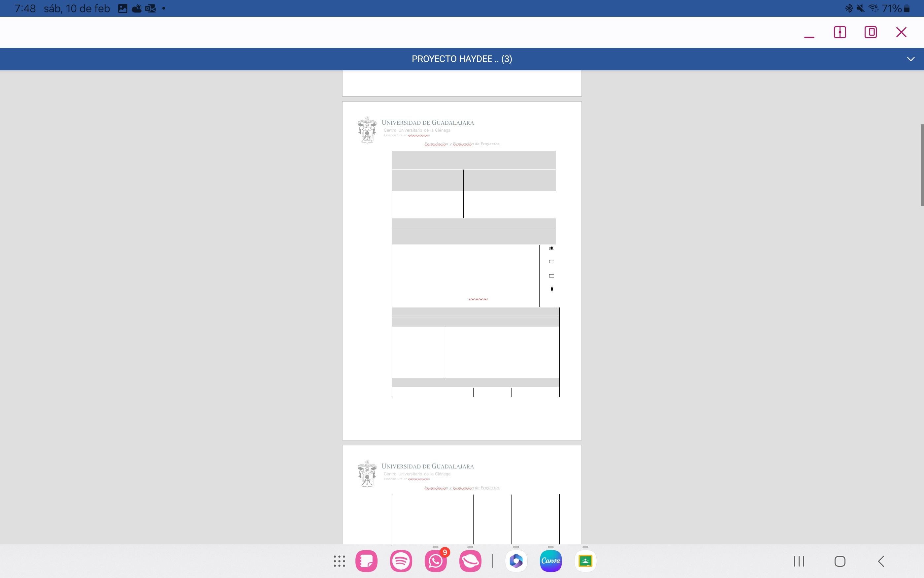Viewport: 924px width, 578px height.
Task: Tap the PROYECTO HAYDEE document title
Action: click(462, 59)
